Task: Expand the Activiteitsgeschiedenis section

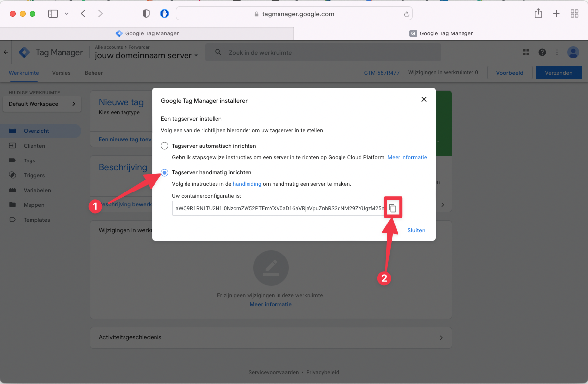Action: [x=441, y=338]
